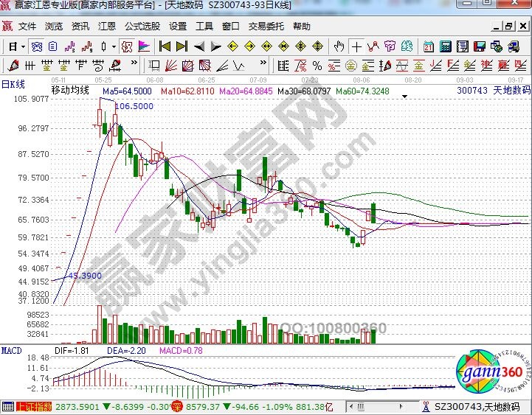Open the calendar icon in toolbar
The height and width of the screenshot is (415, 532).
click(428, 46)
